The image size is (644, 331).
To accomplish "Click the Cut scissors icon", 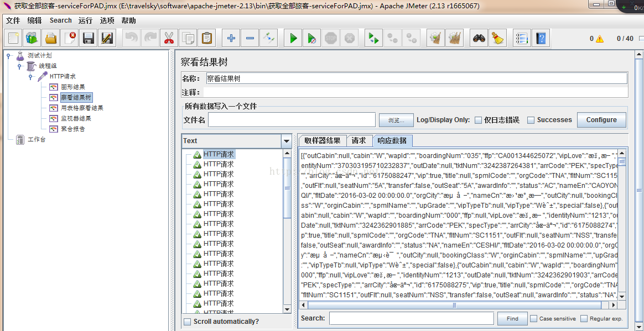I will tap(169, 38).
